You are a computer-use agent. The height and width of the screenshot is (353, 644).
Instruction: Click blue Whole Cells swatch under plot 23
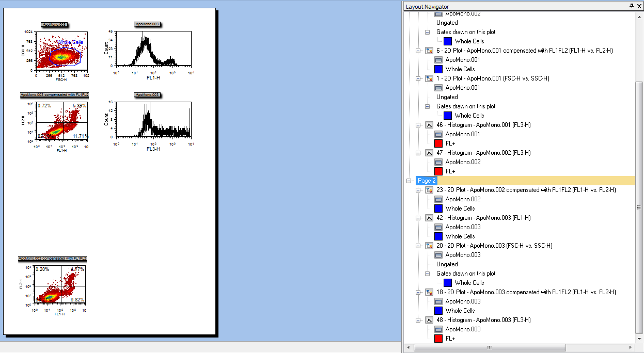(438, 208)
